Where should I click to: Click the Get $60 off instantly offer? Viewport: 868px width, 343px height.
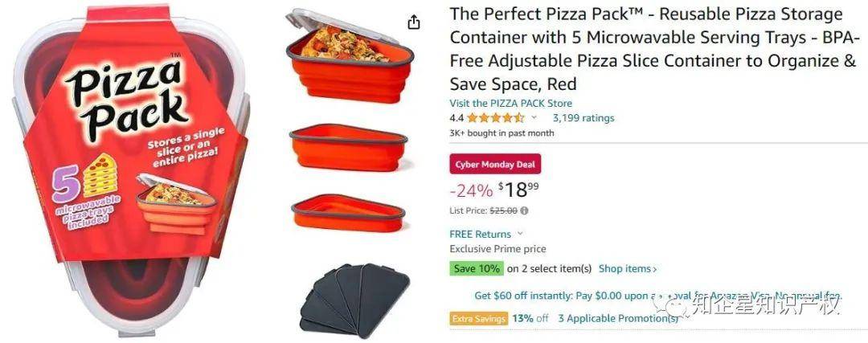point(657,296)
